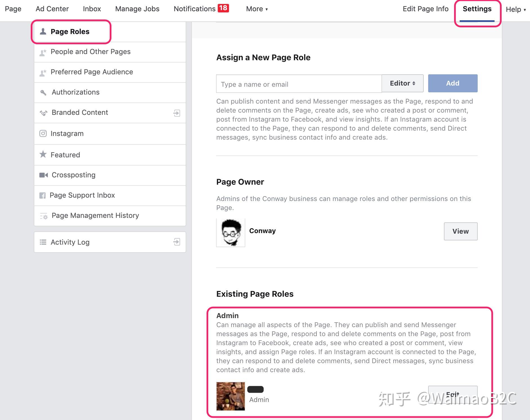The height and width of the screenshot is (420, 530).
Task: Open Crossposting settings
Action: (x=110, y=175)
